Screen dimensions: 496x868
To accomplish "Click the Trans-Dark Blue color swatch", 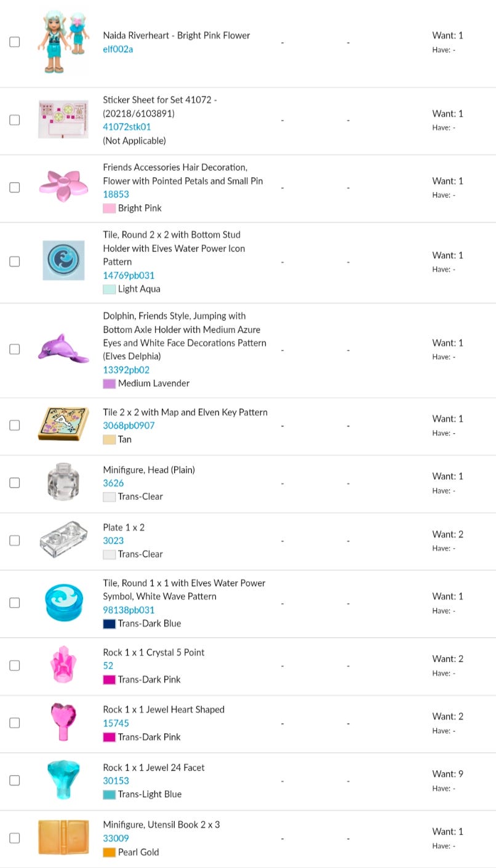I will pyautogui.click(x=109, y=623).
